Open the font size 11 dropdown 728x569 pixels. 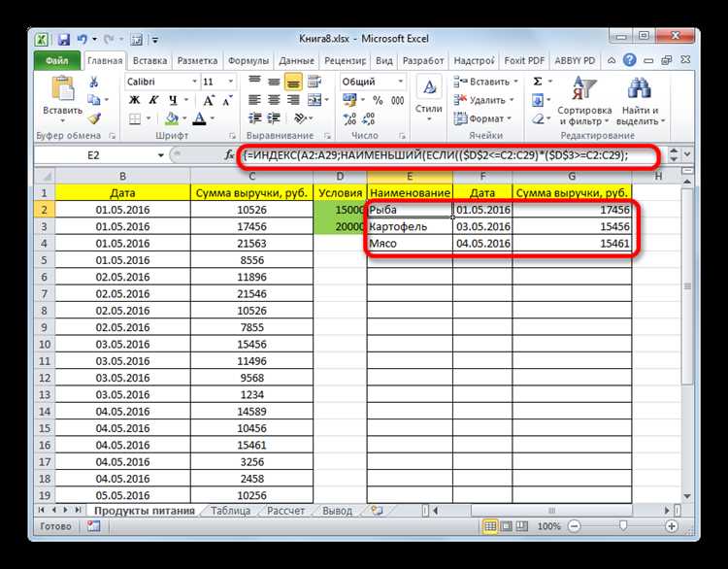230,82
